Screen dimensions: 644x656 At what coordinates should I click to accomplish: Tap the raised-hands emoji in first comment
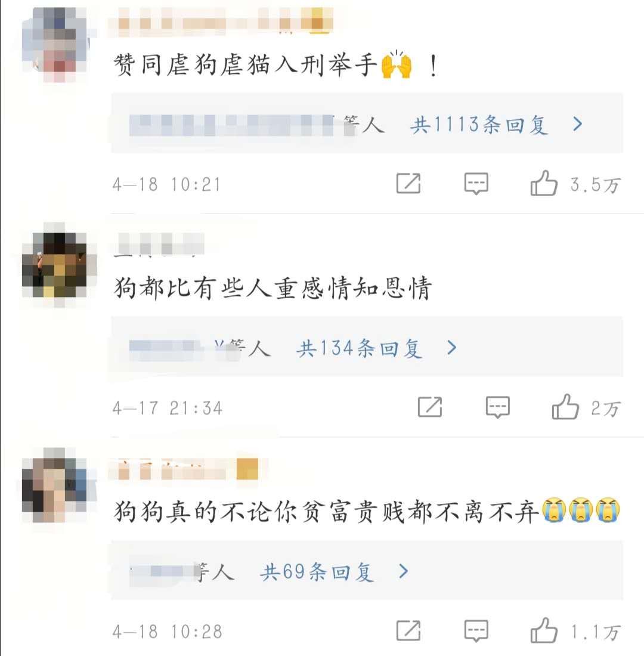(397, 64)
